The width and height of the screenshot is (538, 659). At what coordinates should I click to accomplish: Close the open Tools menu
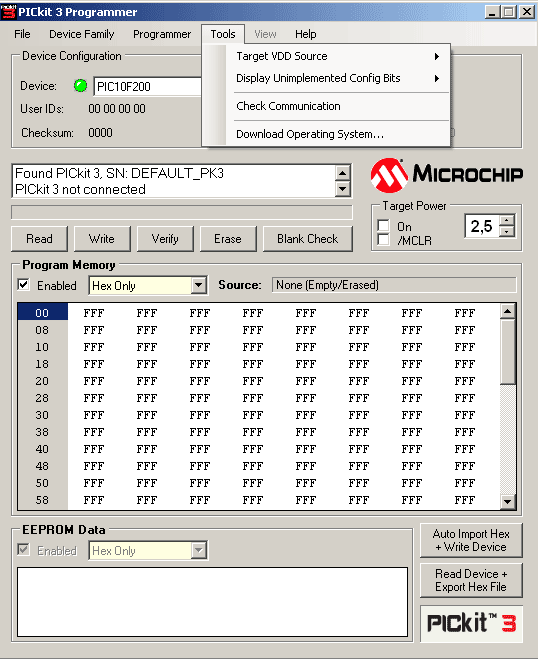tap(223, 34)
